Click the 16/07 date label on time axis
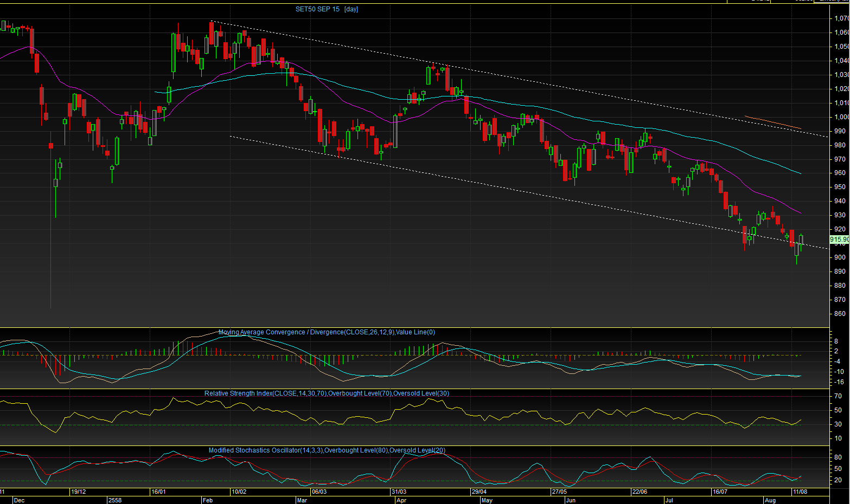The width and height of the screenshot is (850, 504). click(720, 492)
